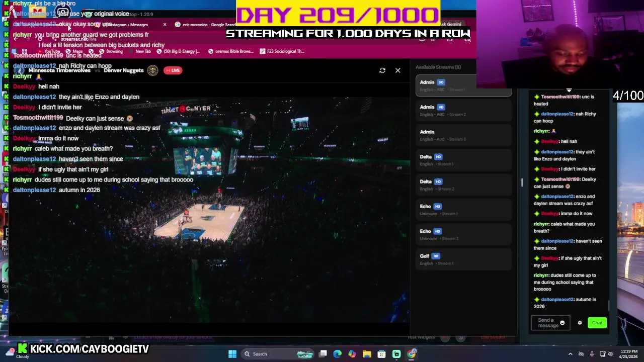Choose Echo Stream 2 source

click(463, 234)
